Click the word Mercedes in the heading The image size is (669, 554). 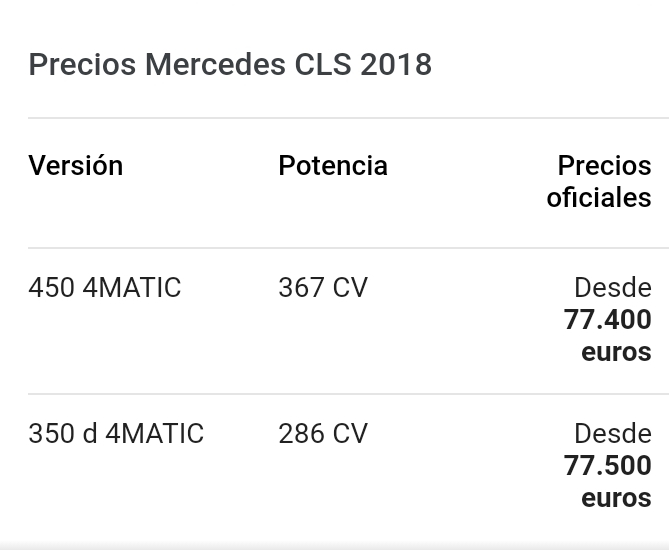(215, 65)
